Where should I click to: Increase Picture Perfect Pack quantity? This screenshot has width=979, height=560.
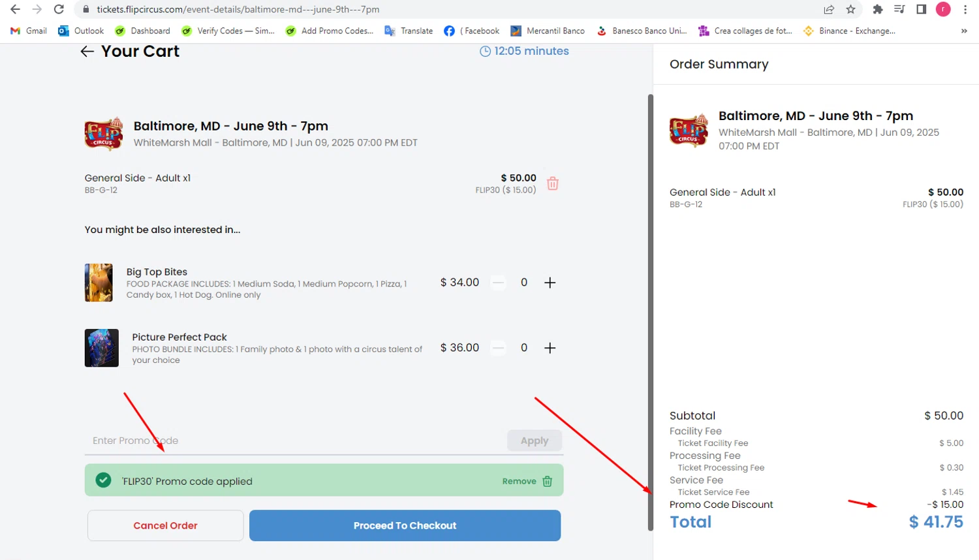coord(550,348)
